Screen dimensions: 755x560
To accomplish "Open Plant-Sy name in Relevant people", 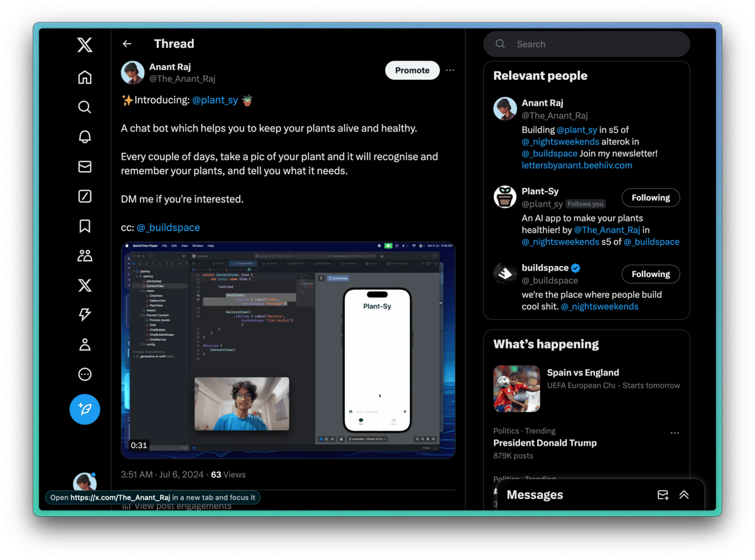I will click(540, 191).
